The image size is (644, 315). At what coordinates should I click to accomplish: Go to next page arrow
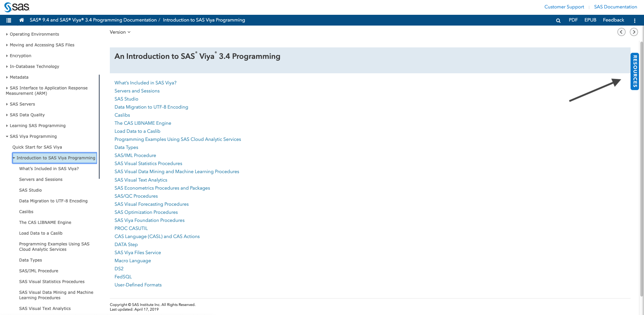634,32
